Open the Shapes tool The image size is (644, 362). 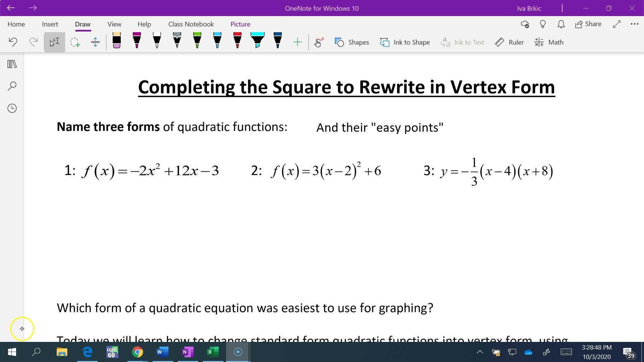351,42
